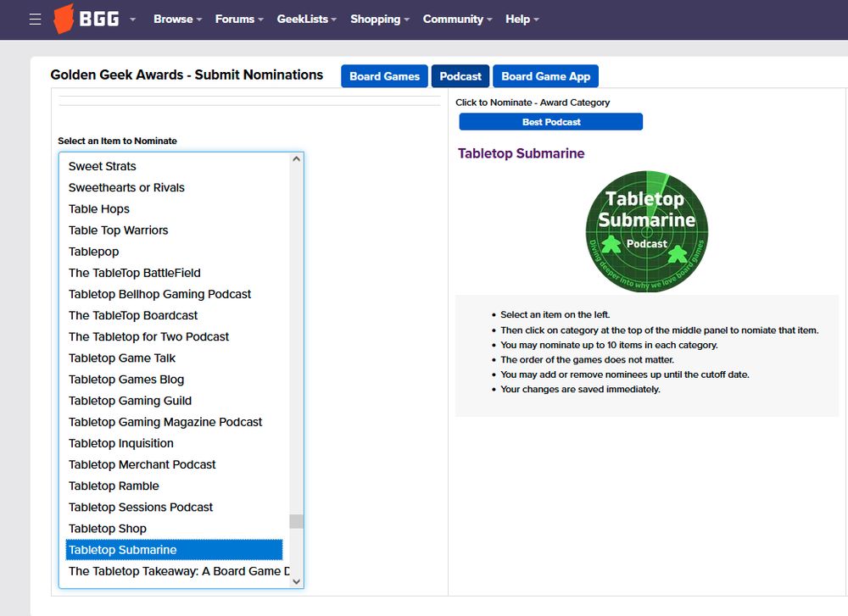Click the list scrollbar down arrow
Screen dimensions: 848x616
[296, 581]
